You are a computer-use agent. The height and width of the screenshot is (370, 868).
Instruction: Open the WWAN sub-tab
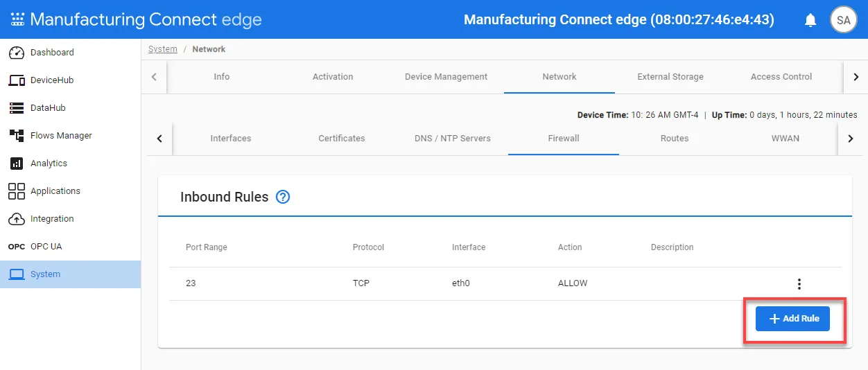click(x=785, y=139)
